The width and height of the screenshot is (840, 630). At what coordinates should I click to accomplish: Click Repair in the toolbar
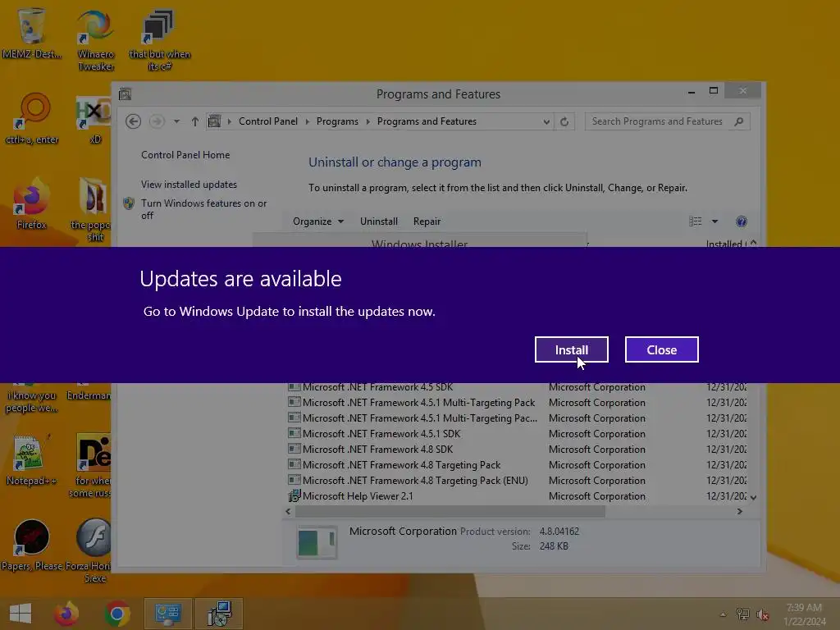(x=427, y=221)
